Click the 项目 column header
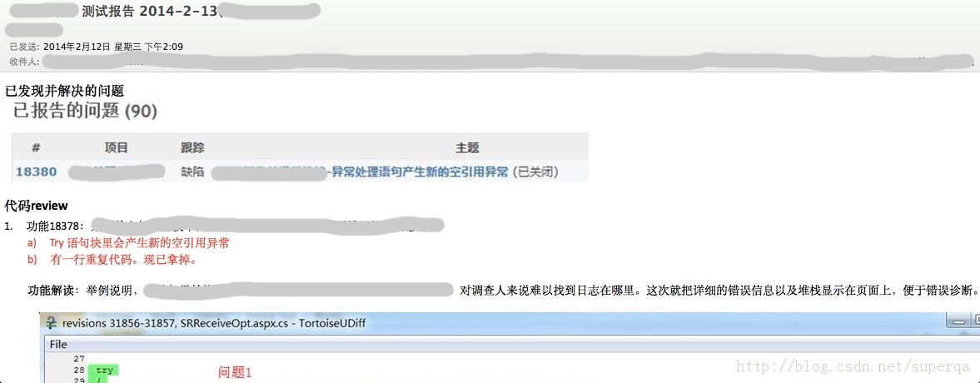This screenshot has height=383, width=980. click(117, 148)
